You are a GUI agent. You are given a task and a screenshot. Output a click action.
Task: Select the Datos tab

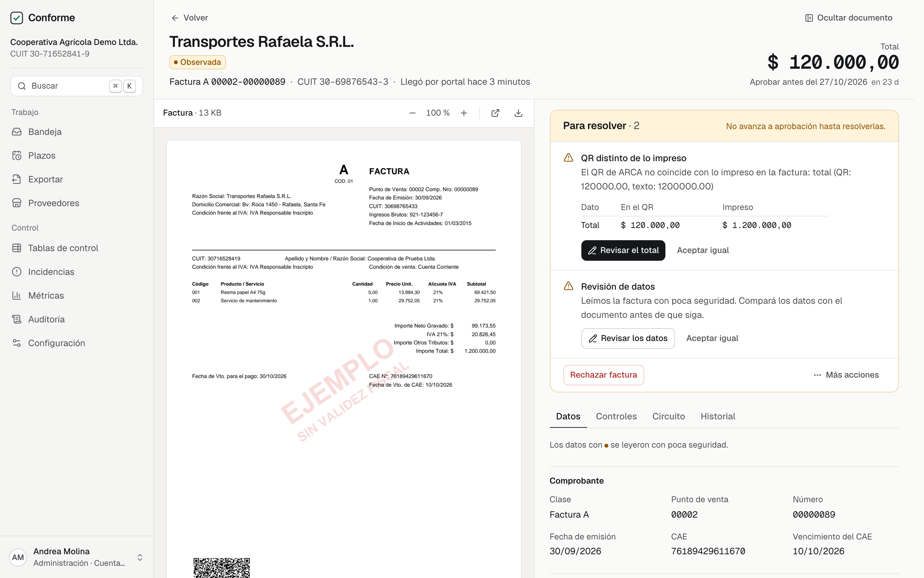[568, 416]
